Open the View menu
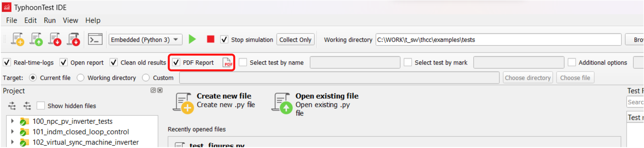This screenshot has height=148, width=644. point(70,20)
